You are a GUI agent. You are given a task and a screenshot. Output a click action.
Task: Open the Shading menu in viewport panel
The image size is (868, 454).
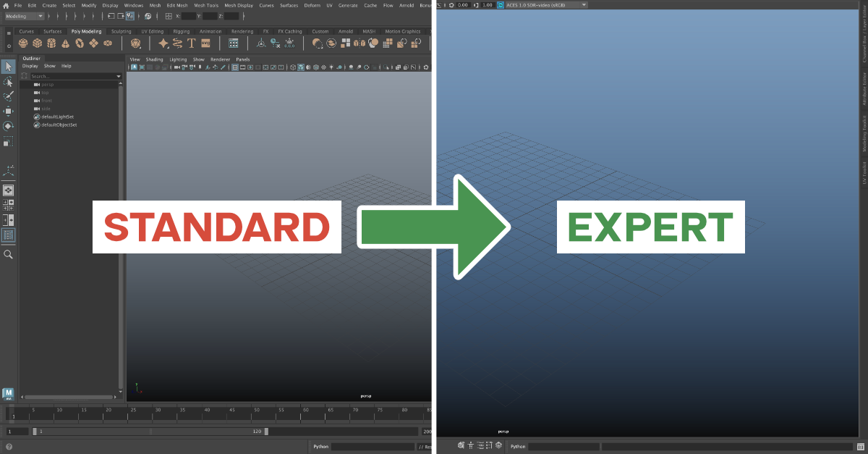coord(155,59)
